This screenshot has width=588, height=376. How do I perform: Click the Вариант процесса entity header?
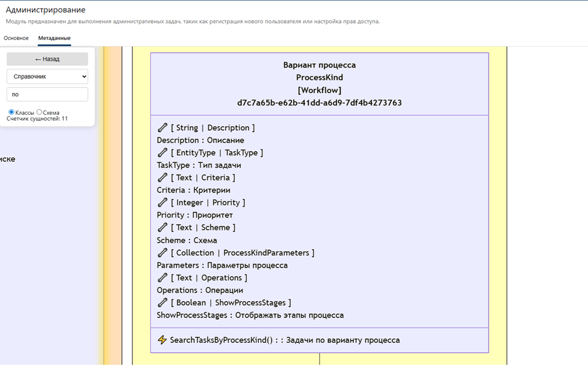pyautogui.click(x=319, y=65)
